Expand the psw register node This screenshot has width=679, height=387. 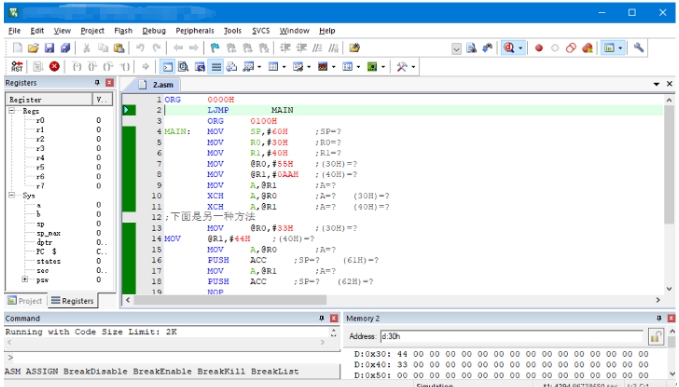25,279
